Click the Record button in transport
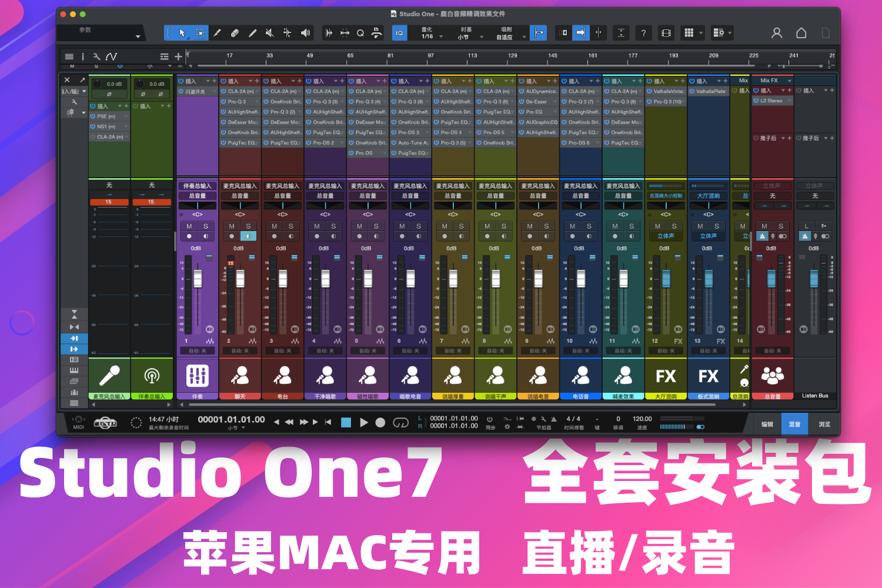Image resolution: width=882 pixels, height=588 pixels. pyautogui.click(x=380, y=422)
